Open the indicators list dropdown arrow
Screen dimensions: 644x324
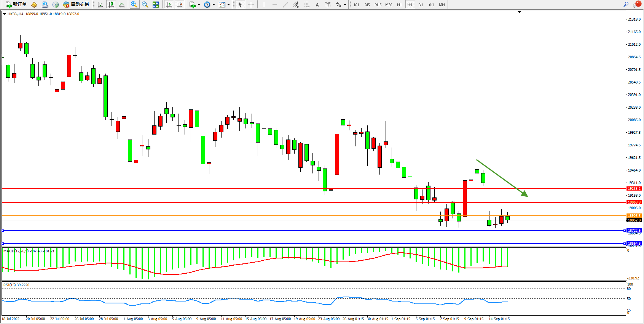pos(199,5)
